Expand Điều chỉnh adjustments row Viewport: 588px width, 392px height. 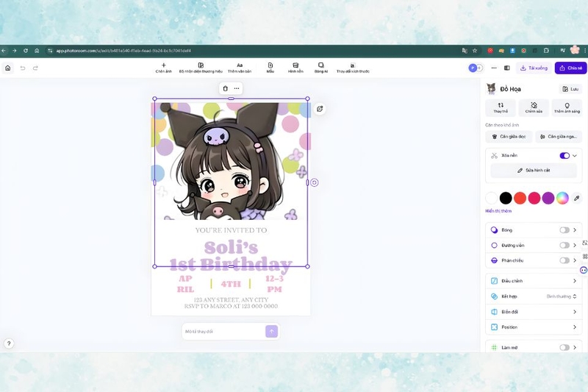click(x=534, y=281)
